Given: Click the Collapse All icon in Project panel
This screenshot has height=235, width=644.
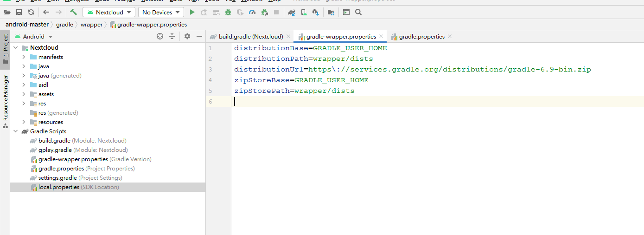Looking at the screenshot, I should 172,36.
